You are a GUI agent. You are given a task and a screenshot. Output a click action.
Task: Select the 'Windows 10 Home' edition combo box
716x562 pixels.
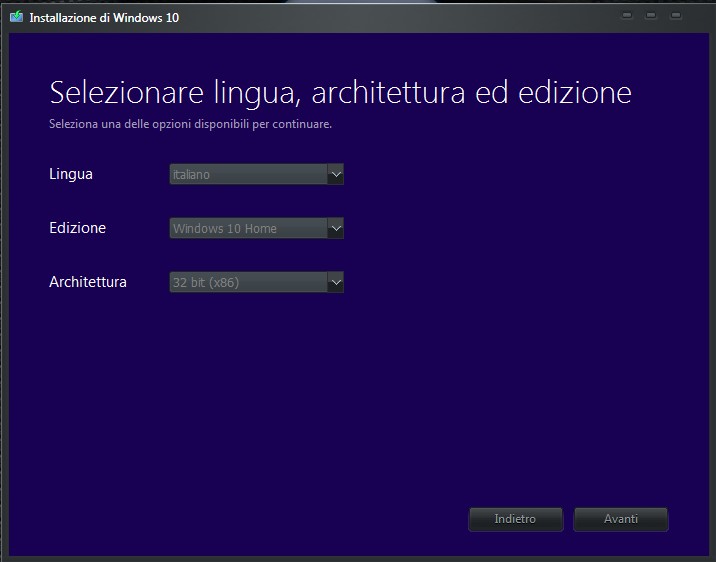point(257,228)
